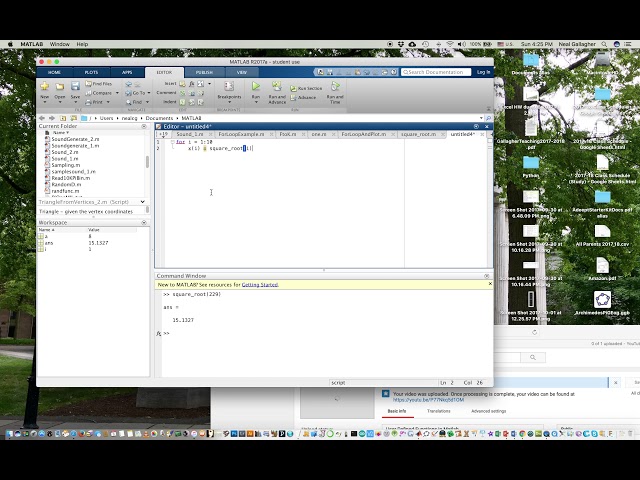Click the Open folder icon

click(60, 86)
